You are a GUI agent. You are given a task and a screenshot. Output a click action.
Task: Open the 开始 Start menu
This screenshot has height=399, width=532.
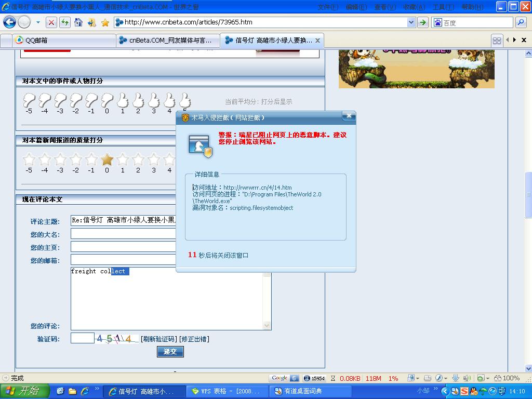click(x=24, y=391)
